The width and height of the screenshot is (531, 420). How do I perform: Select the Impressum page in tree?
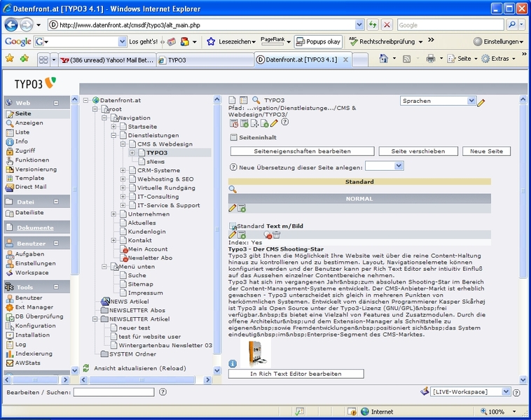tap(145, 293)
